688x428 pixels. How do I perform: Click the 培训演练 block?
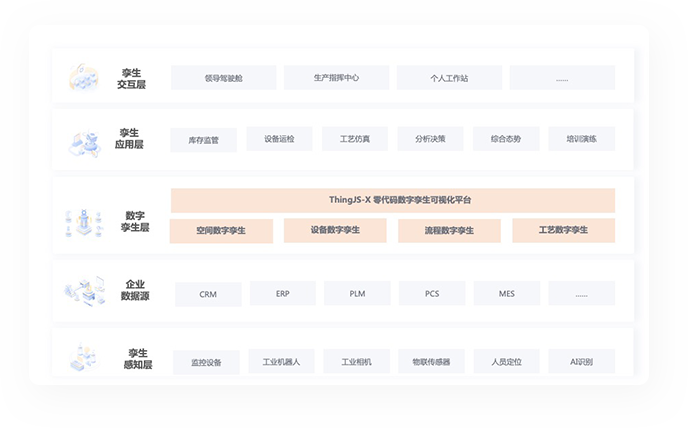pyautogui.click(x=581, y=139)
